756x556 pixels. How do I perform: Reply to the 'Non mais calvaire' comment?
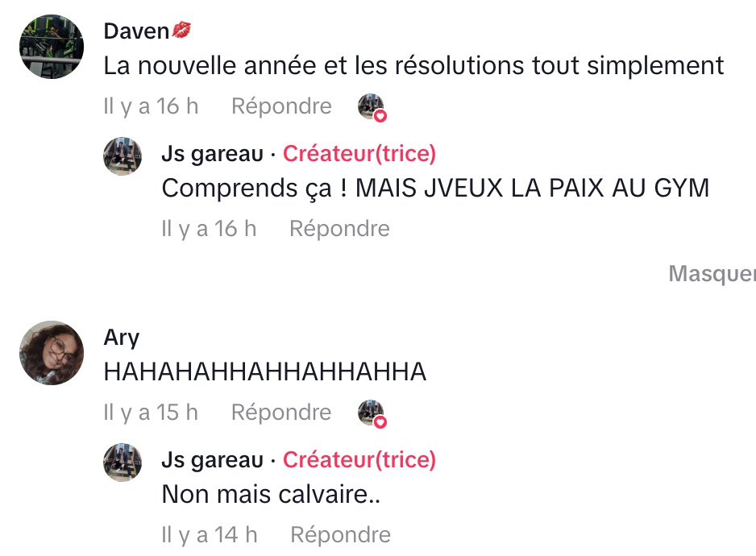tap(340, 535)
